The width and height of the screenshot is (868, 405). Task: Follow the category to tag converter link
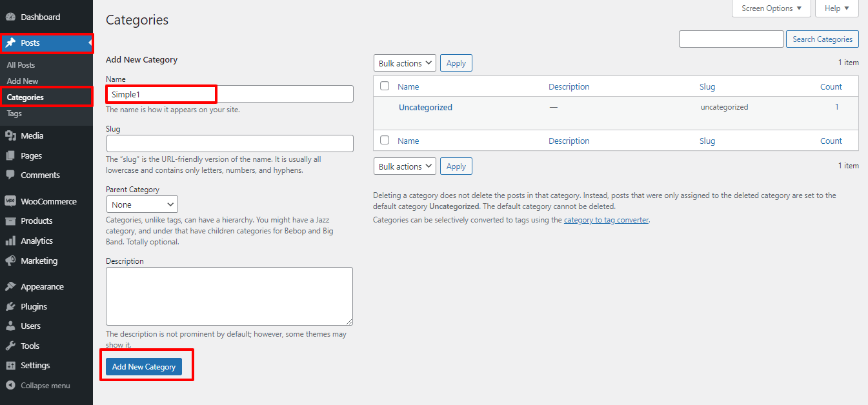606,220
